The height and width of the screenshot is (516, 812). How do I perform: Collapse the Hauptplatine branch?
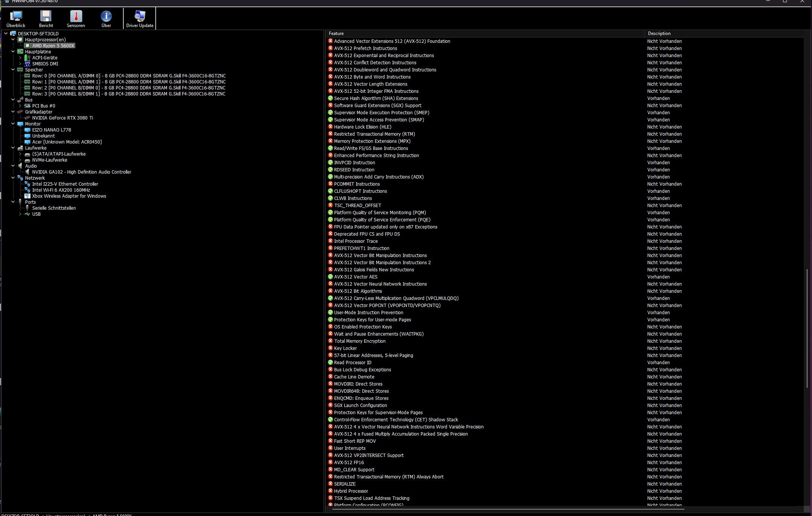click(x=13, y=51)
